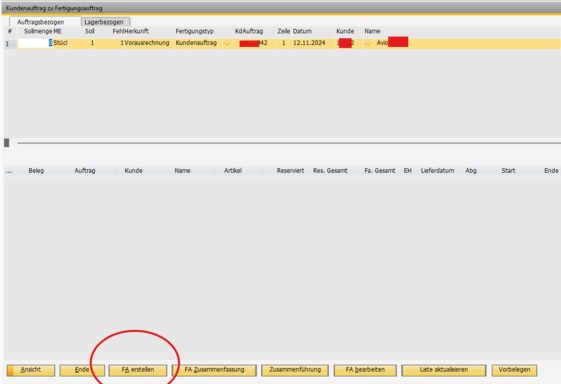Refresh with Liste aktualisieren button
The width and height of the screenshot is (561, 384).
point(444,370)
